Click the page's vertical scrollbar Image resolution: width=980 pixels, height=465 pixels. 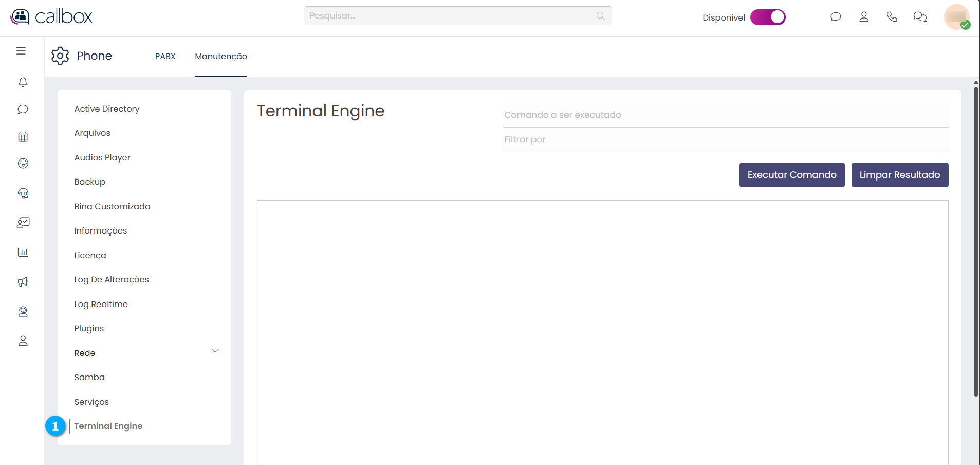[x=976, y=242]
